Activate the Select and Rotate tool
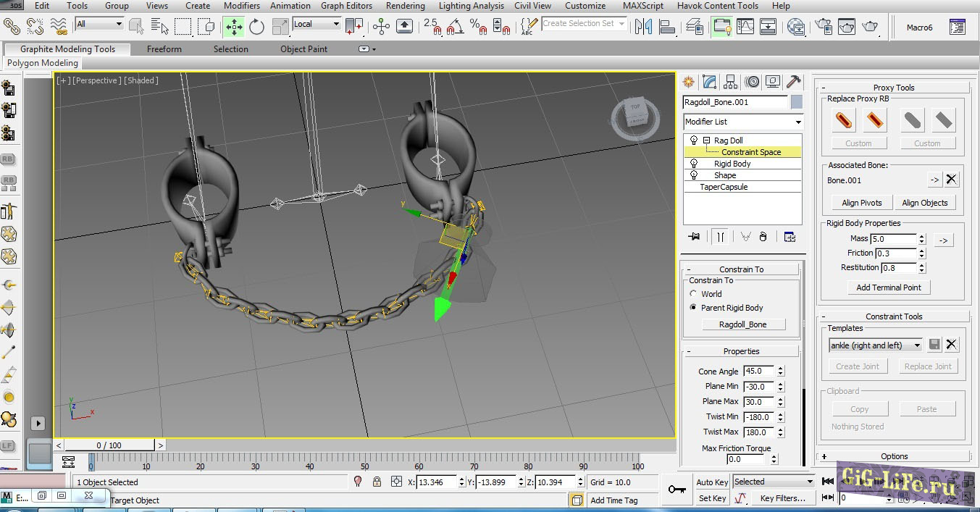 tap(256, 27)
